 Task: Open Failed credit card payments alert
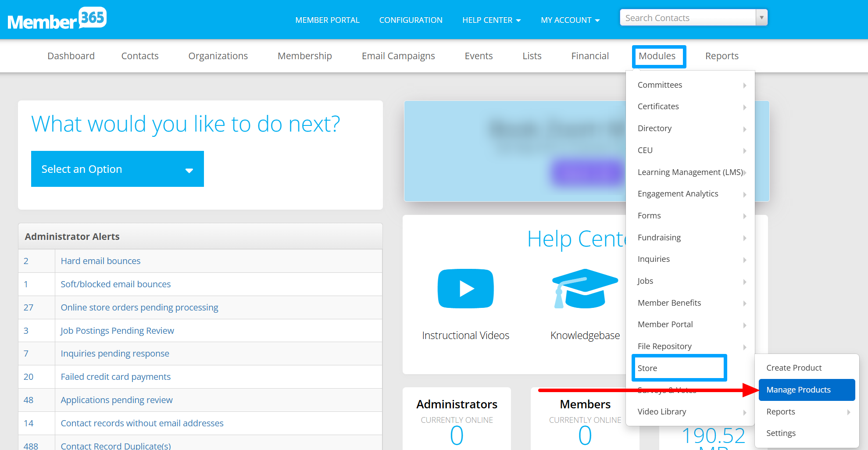pos(115,377)
